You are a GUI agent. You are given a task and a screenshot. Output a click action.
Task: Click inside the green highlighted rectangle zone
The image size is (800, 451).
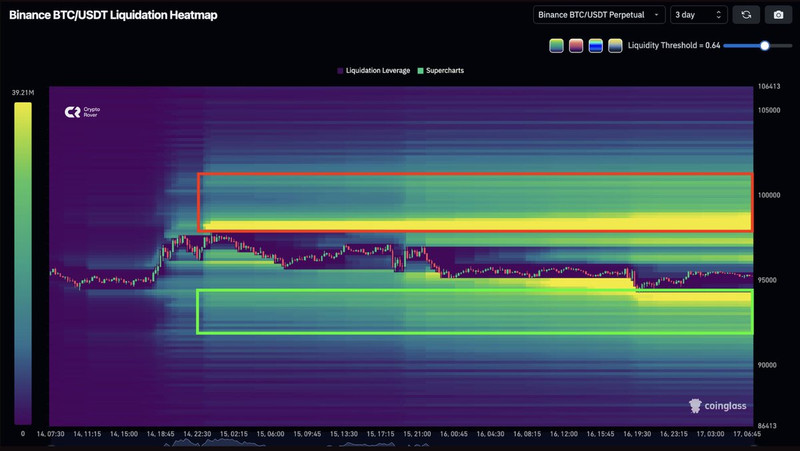tap(475, 312)
